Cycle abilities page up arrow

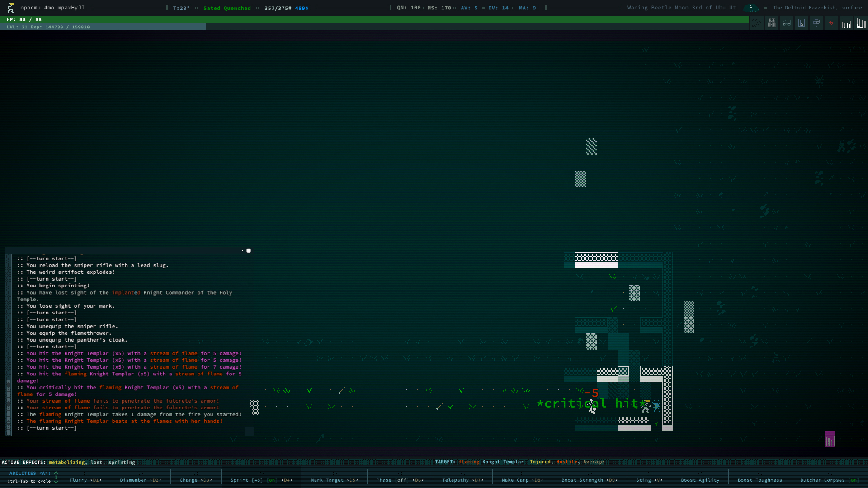tap(56, 473)
